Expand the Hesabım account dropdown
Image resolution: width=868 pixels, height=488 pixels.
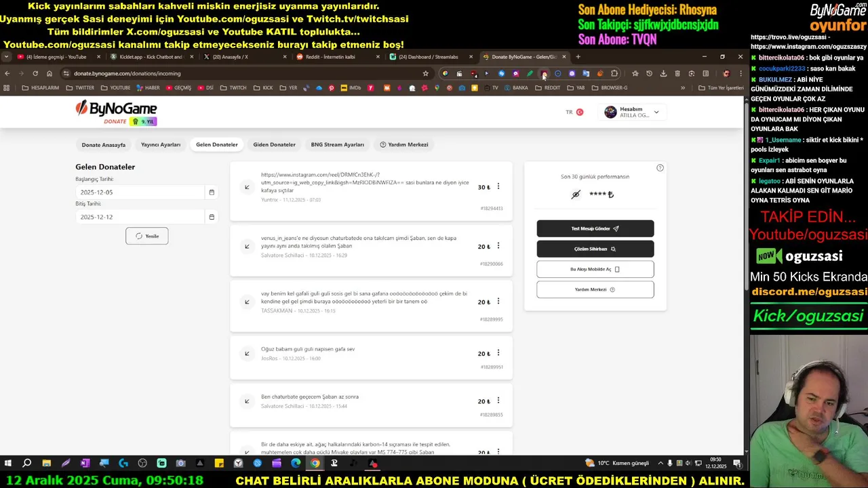[x=631, y=112]
